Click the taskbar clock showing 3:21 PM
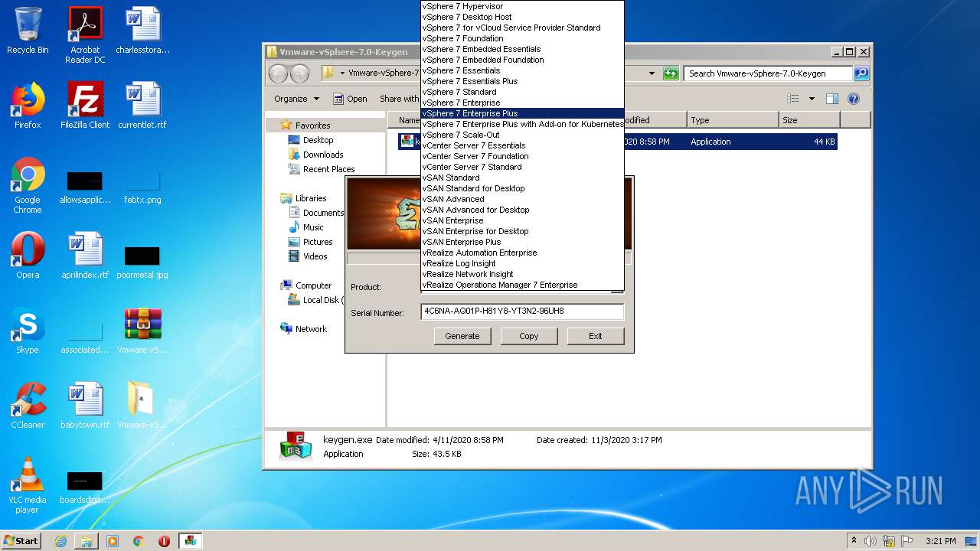This screenshot has height=551, width=980. click(940, 541)
